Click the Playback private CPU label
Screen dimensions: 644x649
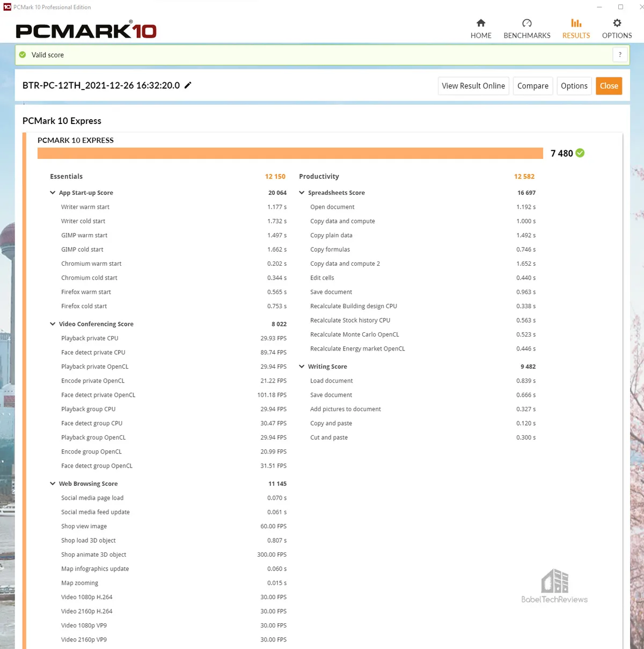[x=90, y=338]
